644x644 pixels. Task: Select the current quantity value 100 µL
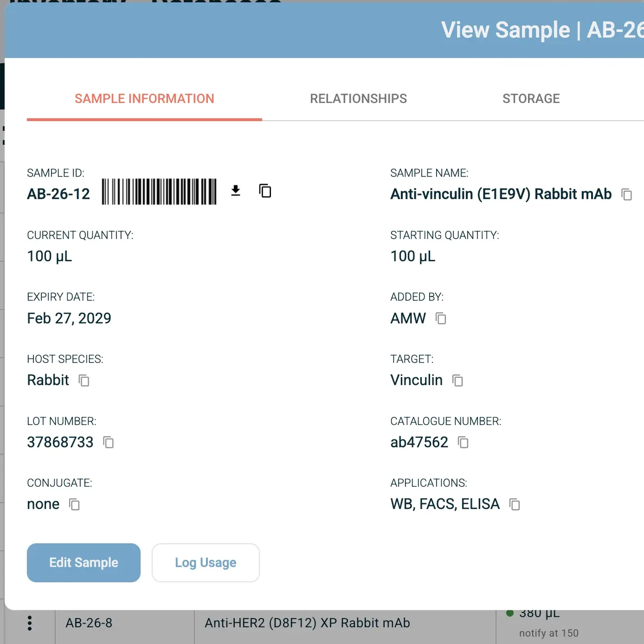50,256
